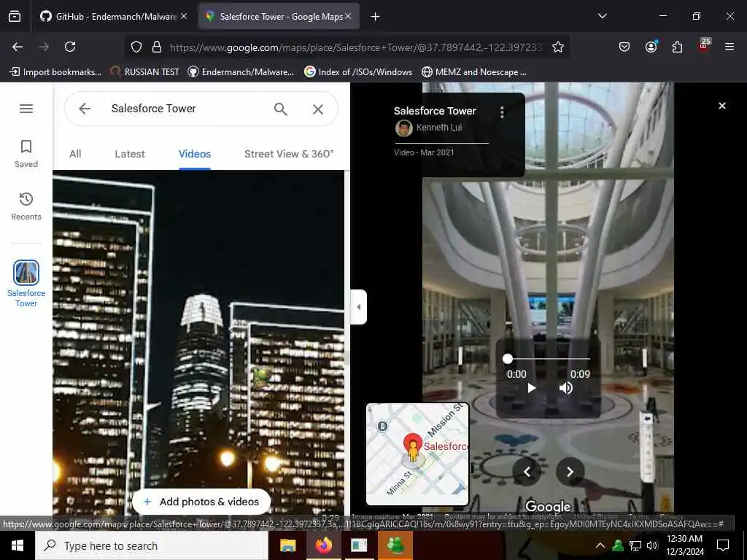747x560 pixels.
Task: Click the taskbar search box
Action: 152,545
